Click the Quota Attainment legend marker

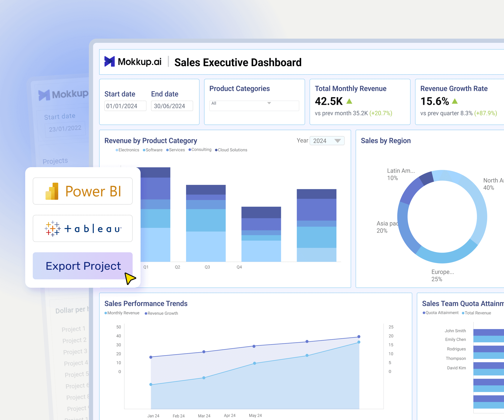click(424, 313)
